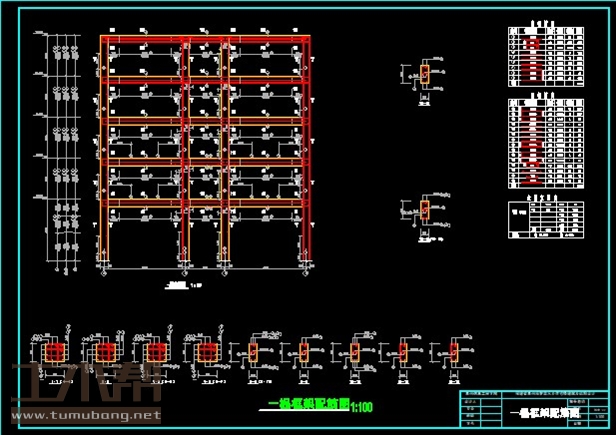Select the reinforcement strip left of the frame
Image resolution: width=616 pixels, height=435 pixels.
62,150
